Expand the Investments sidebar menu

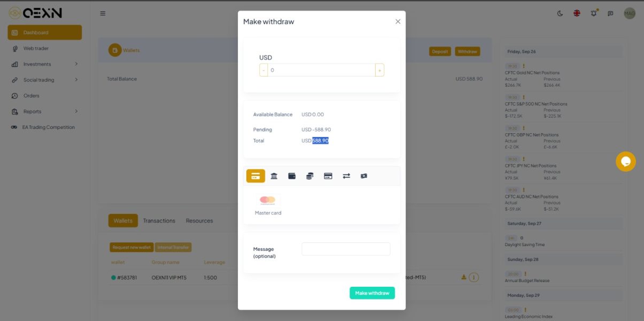(x=45, y=64)
